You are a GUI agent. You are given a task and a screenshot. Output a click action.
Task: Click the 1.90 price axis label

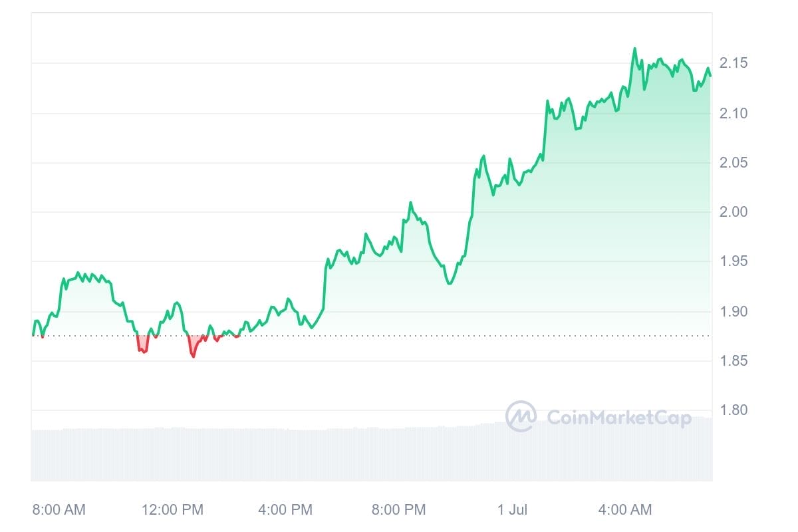(x=734, y=311)
